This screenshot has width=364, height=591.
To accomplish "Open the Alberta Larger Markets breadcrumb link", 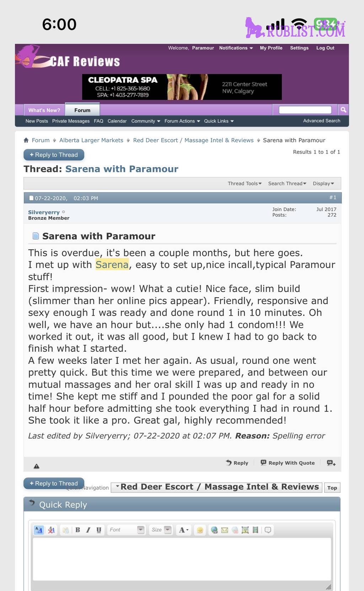I will pos(91,140).
